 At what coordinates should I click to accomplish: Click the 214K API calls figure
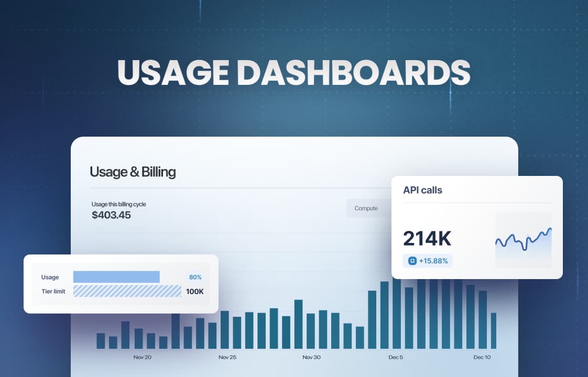pos(427,238)
